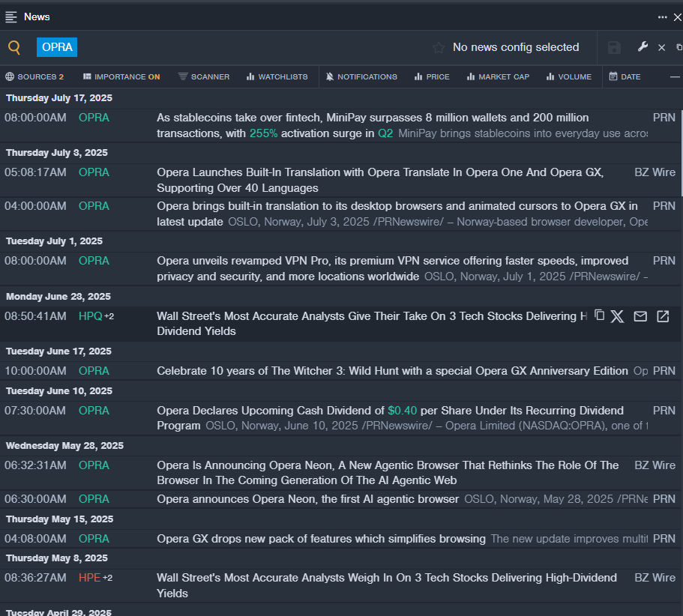This screenshot has height=616, width=683.
Task: Email the HPQ headline via envelope icon
Action: 640,316
